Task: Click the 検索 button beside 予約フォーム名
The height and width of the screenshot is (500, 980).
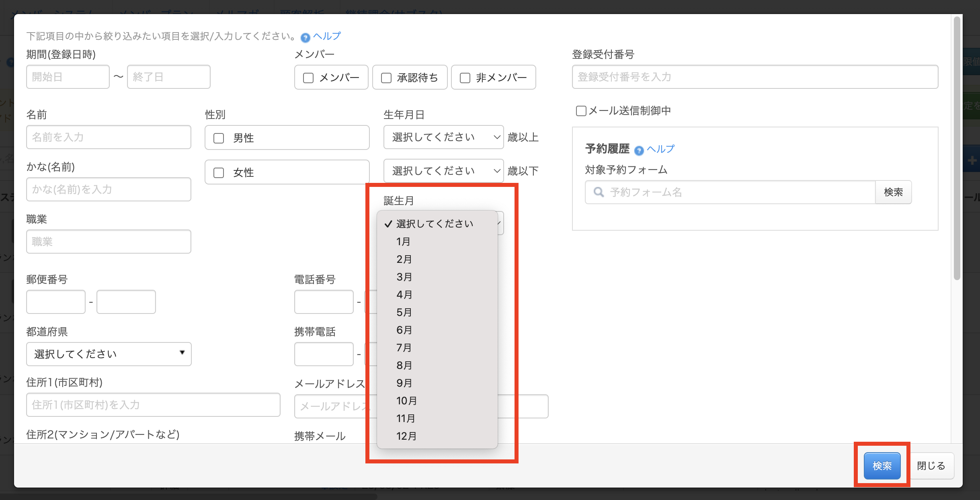Action: pos(893,192)
